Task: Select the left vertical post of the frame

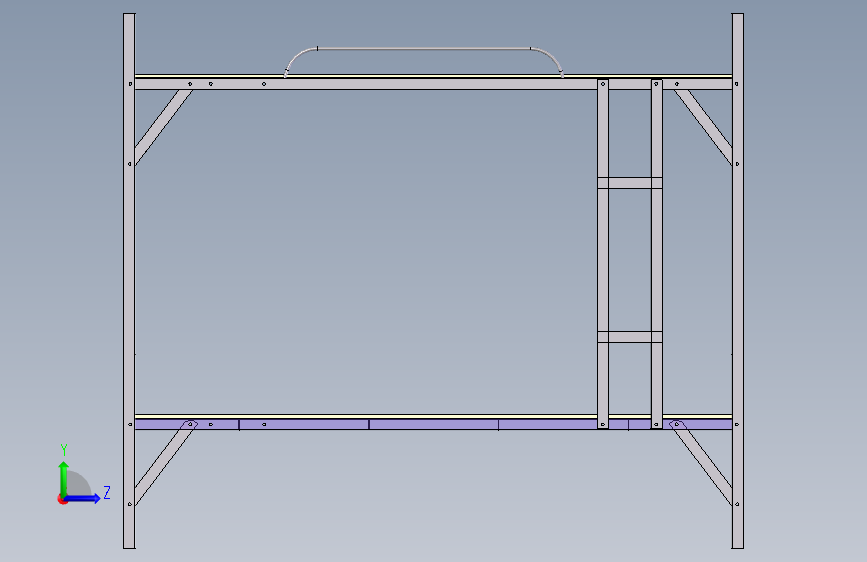Action: pos(129,281)
